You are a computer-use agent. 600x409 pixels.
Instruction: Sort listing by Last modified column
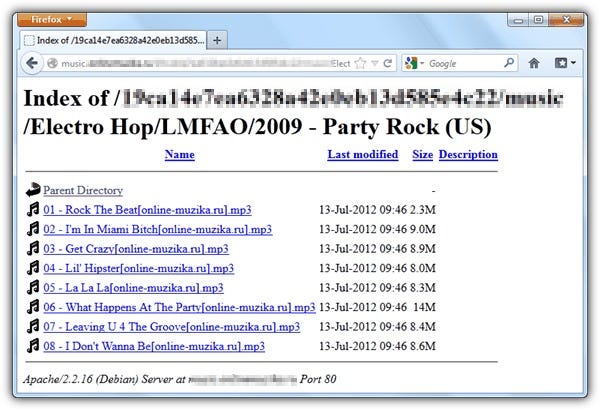(x=363, y=155)
